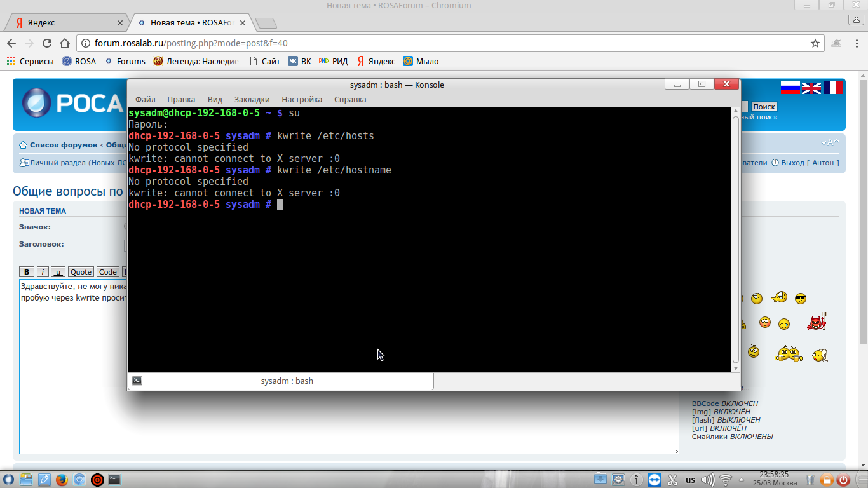868x488 pixels.
Task: Launch Firefox from the taskbar
Action: (62, 480)
